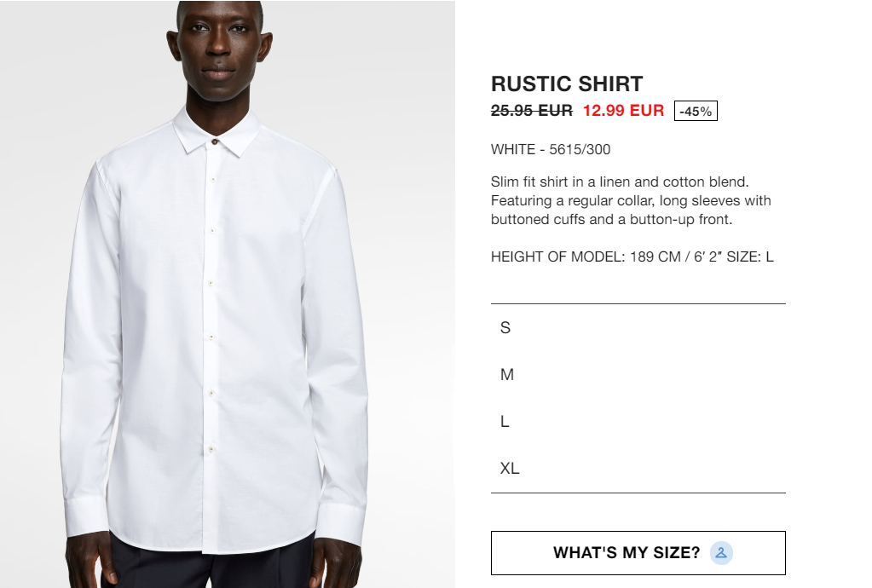Click the WHITE - 5615/300 color reference
This screenshot has width=872, height=588.
[551, 149]
